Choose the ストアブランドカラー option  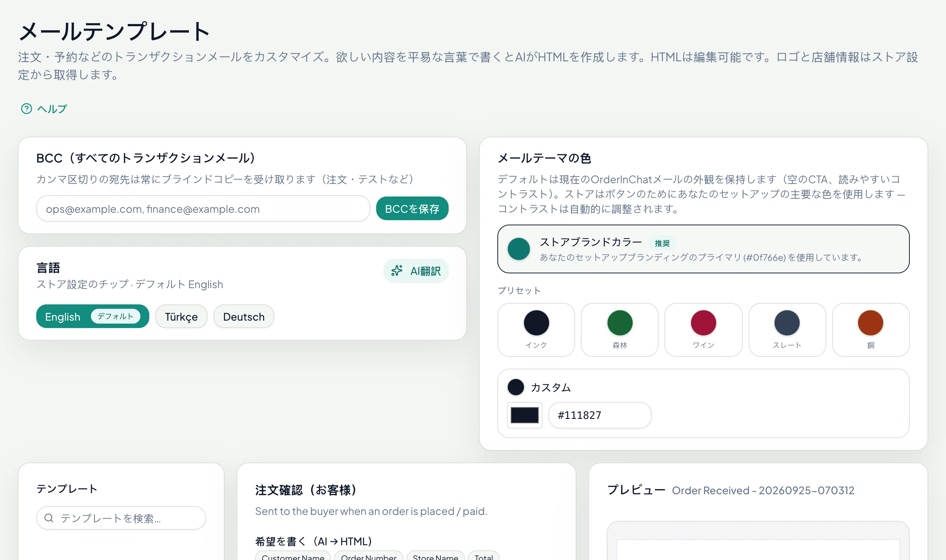(x=703, y=249)
